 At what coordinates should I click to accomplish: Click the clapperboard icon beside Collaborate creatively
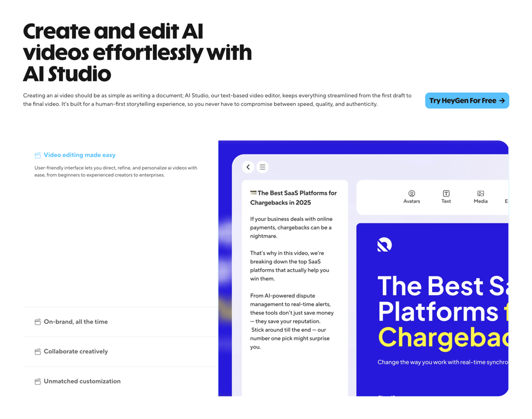38,352
